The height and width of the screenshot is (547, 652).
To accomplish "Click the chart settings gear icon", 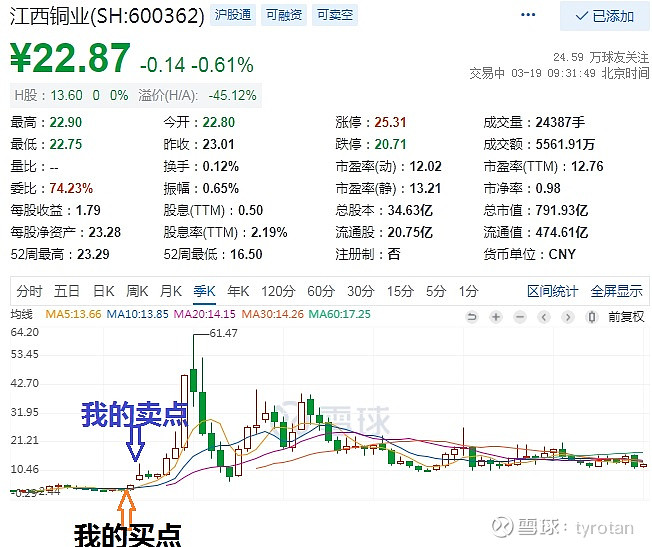I will point(593,314).
